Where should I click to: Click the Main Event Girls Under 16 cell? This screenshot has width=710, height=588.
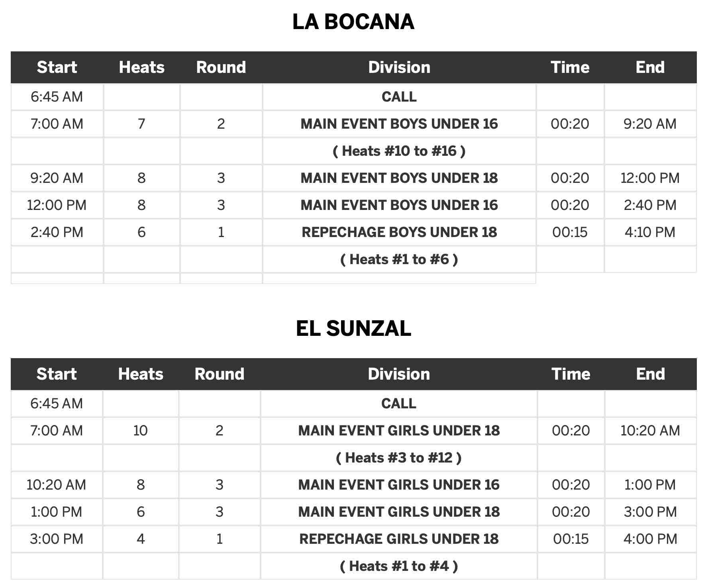point(399,485)
